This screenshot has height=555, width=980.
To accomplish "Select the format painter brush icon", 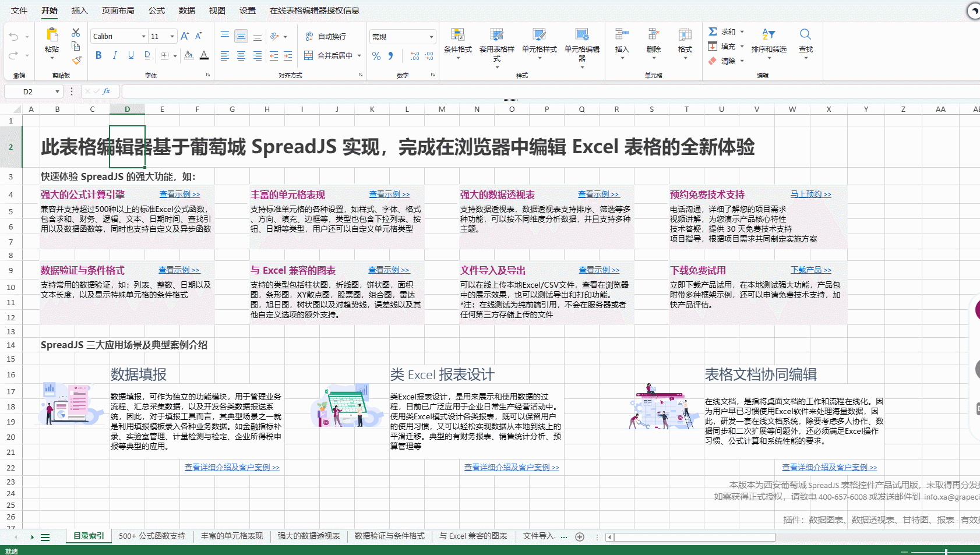I will pos(76,60).
